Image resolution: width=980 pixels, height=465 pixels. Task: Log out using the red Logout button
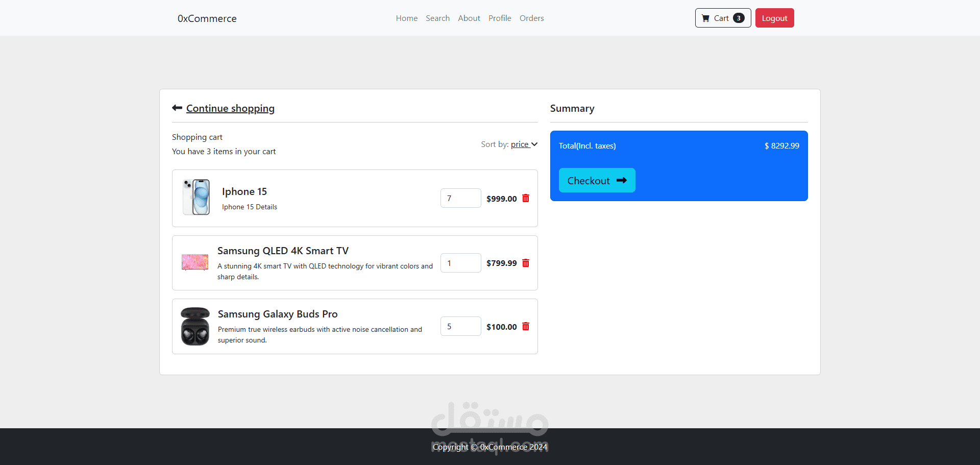pyautogui.click(x=775, y=18)
